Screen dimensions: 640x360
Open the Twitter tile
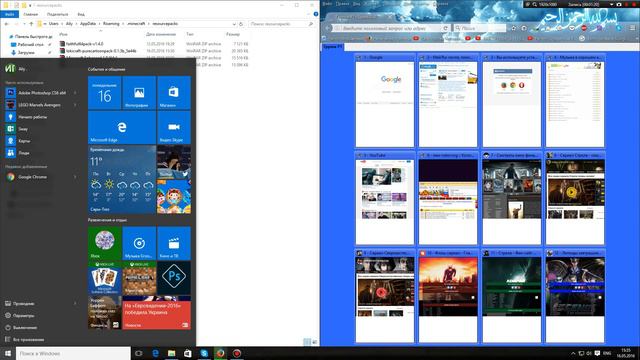coord(174,162)
